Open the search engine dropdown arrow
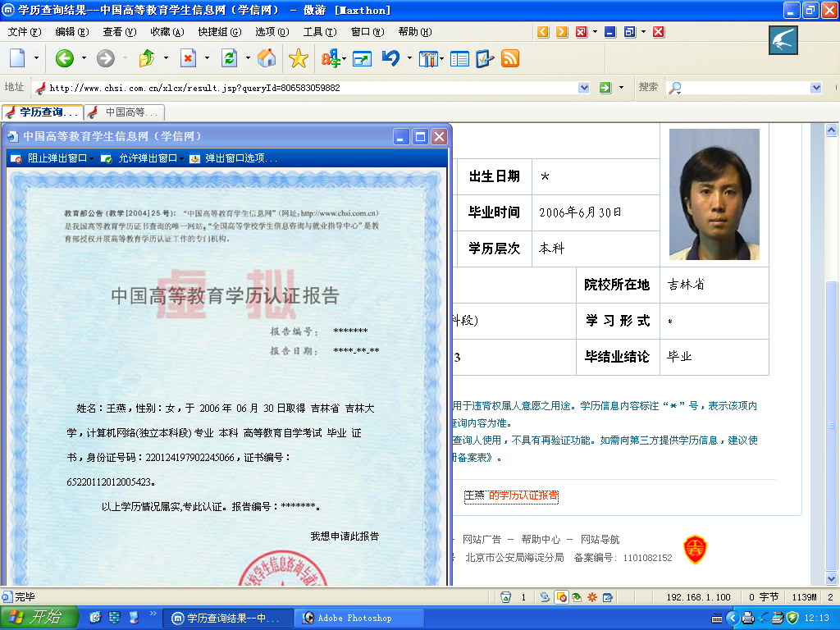840x630 pixels. pyautogui.click(x=815, y=87)
